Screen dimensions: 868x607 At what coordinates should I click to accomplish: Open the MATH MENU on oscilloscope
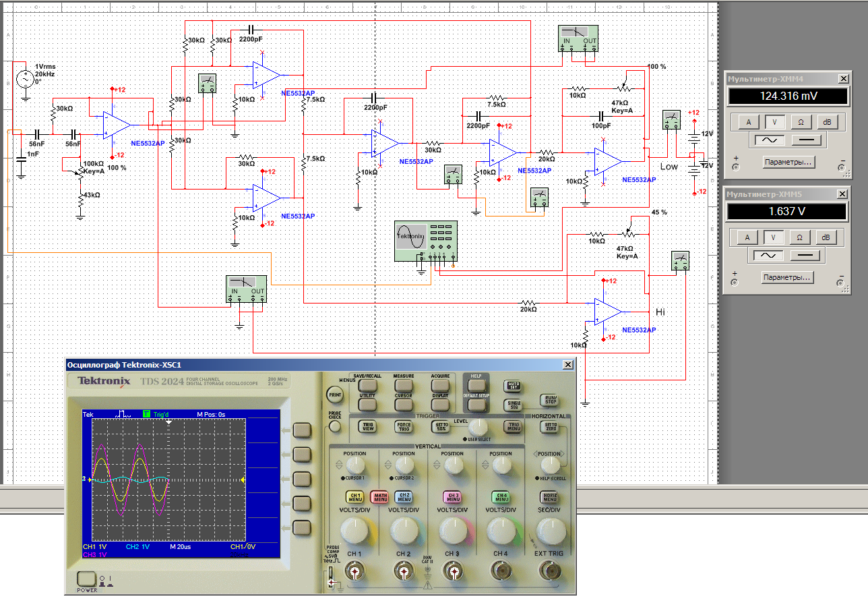point(379,498)
